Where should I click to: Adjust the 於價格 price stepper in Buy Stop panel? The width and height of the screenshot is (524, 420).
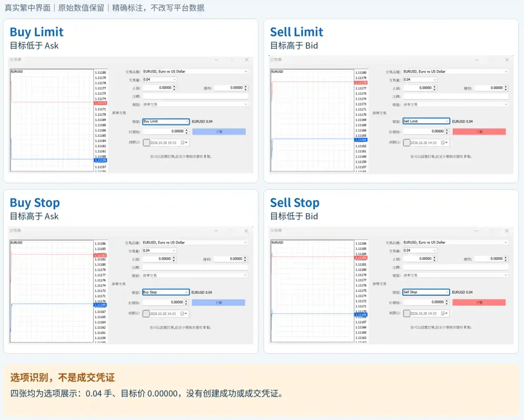tap(186, 302)
